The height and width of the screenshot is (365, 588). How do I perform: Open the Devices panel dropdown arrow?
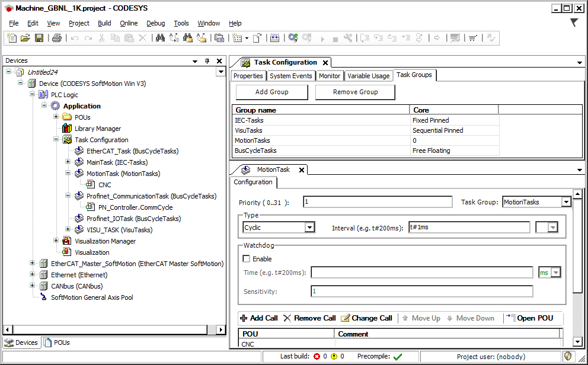(x=194, y=61)
